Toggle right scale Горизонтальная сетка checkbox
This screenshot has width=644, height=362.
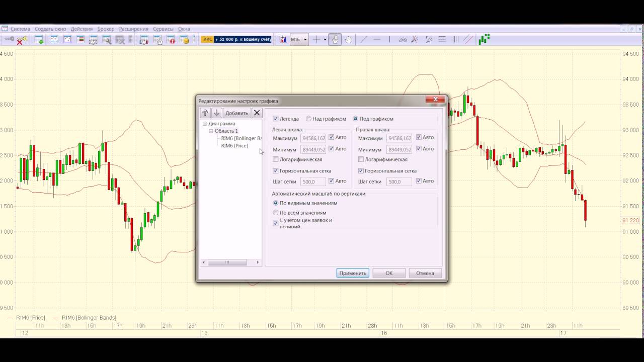(x=361, y=171)
